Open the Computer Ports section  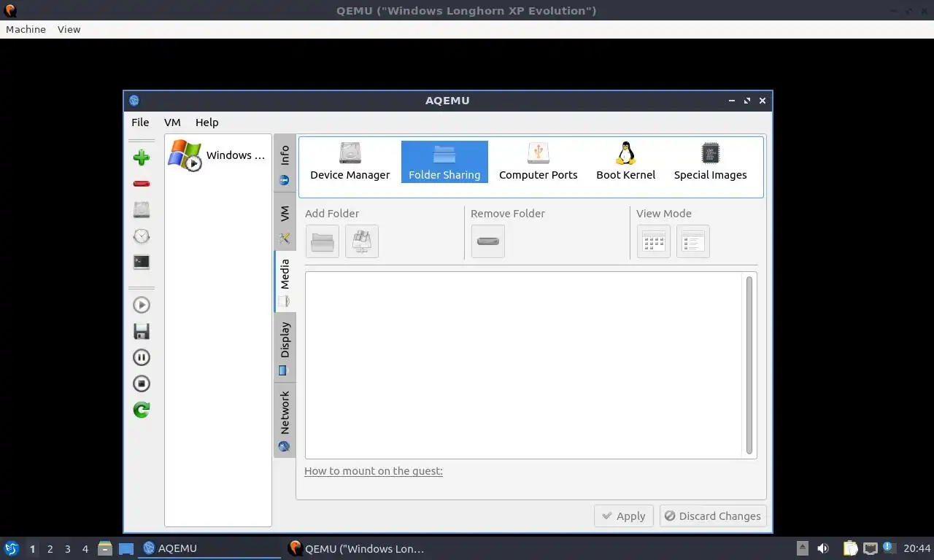[539, 162]
